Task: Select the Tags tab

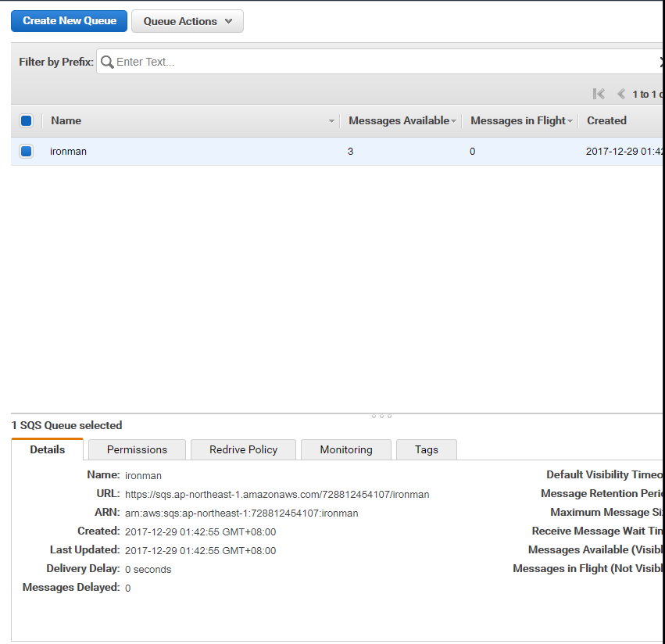Action: coord(427,449)
